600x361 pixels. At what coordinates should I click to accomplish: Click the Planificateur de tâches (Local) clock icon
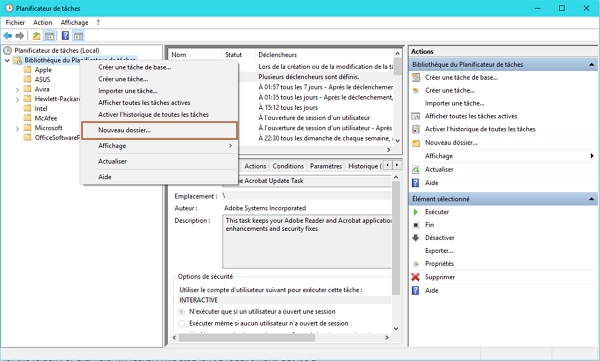[x=7, y=50]
